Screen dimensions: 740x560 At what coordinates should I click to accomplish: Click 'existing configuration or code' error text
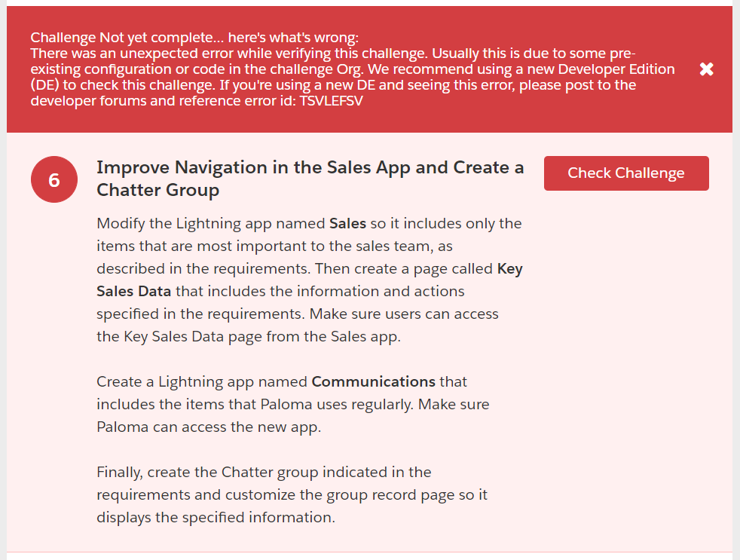point(121,69)
